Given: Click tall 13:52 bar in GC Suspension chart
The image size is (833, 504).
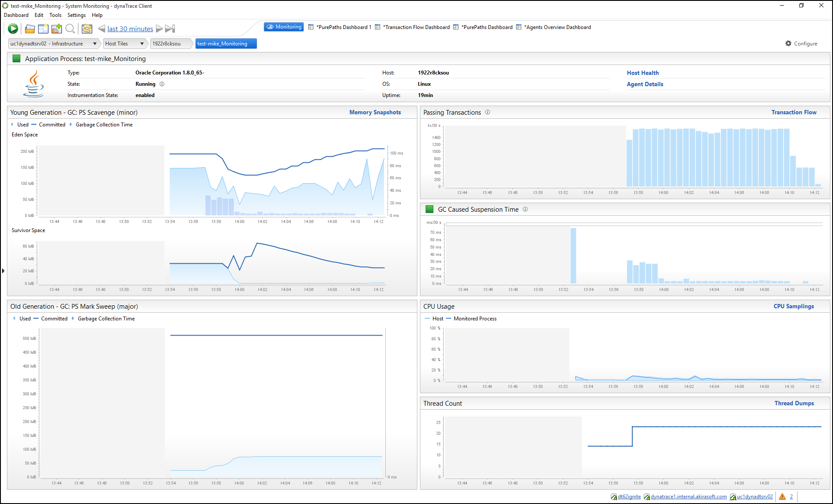Looking at the screenshot, I should pyautogui.click(x=573, y=255).
